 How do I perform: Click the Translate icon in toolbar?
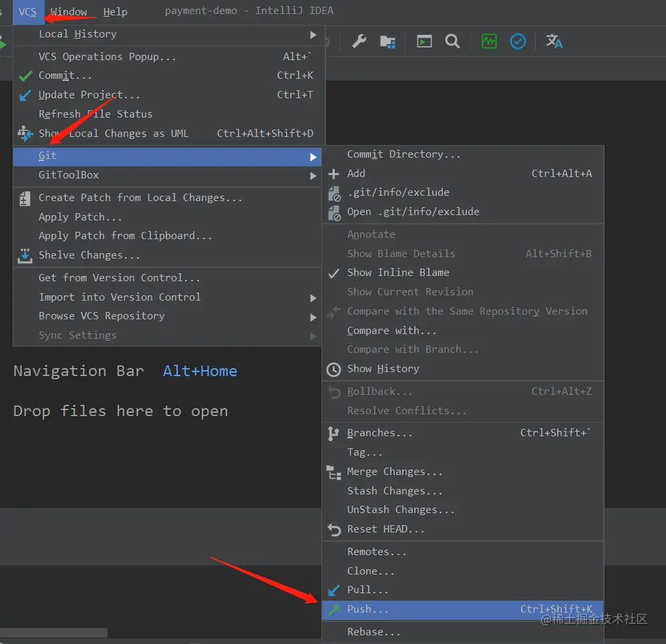[554, 41]
